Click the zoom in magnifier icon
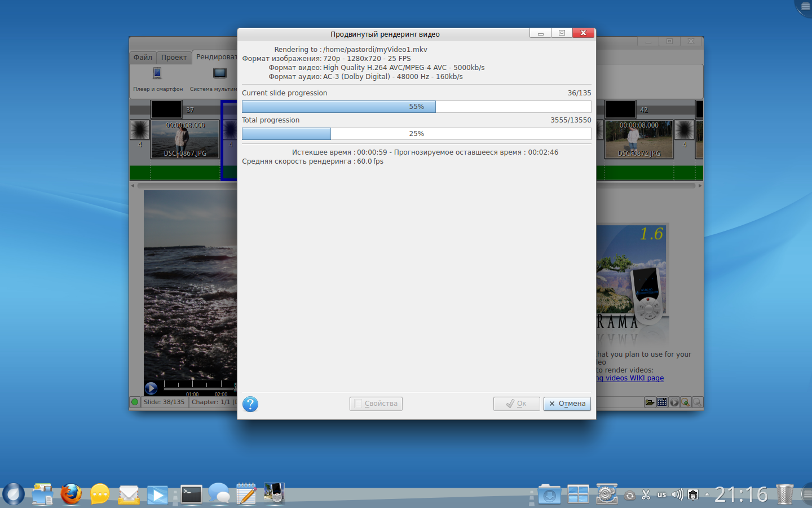The image size is (812, 508). [686, 402]
